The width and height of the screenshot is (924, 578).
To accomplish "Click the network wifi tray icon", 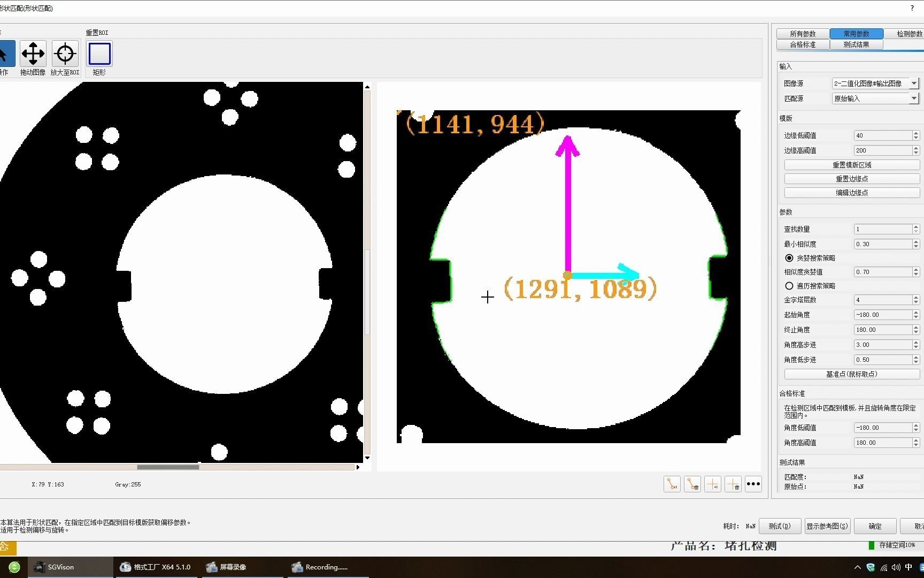I will tap(884, 567).
